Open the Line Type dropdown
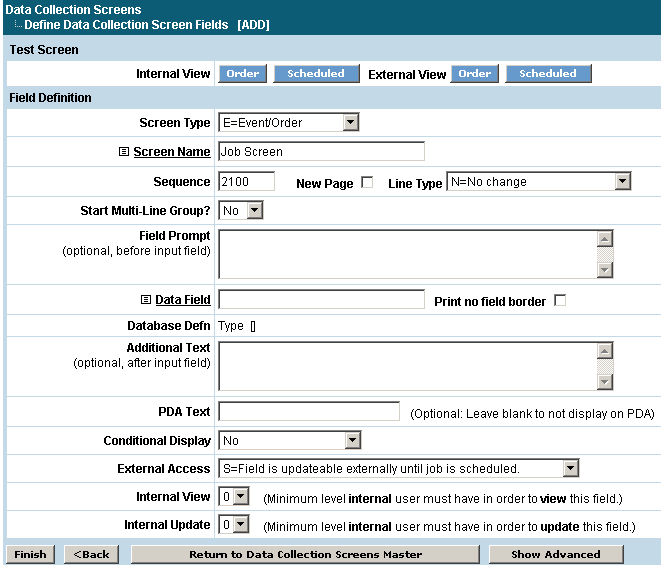 [x=539, y=182]
